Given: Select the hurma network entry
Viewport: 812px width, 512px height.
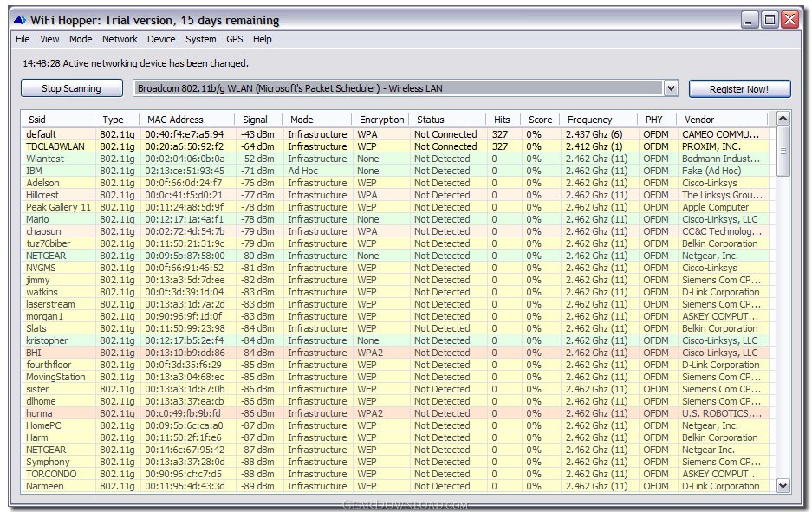Looking at the screenshot, I should pyautogui.click(x=39, y=413).
